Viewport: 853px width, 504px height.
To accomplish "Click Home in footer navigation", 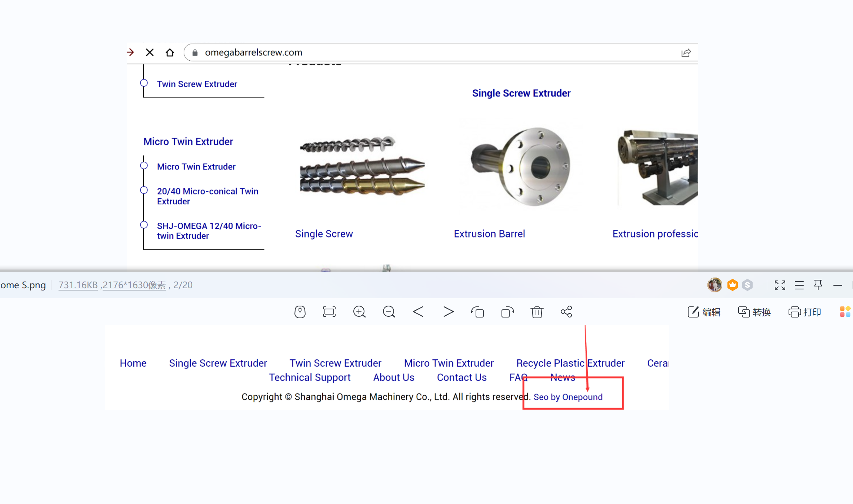I will [x=133, y=363].
